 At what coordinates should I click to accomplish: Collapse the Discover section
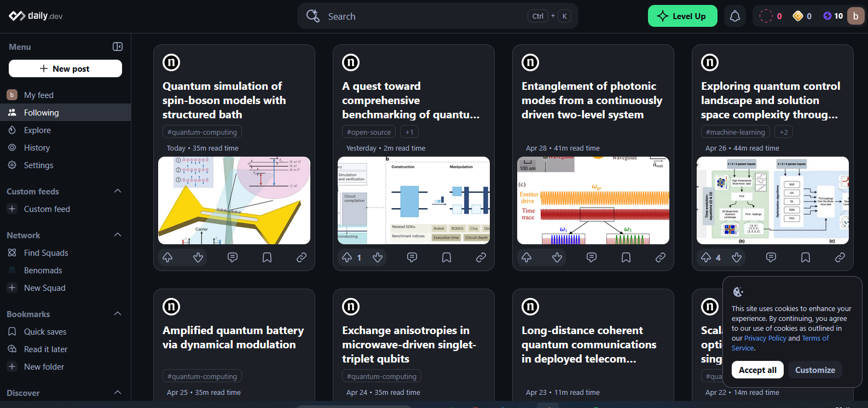point(118,393)
